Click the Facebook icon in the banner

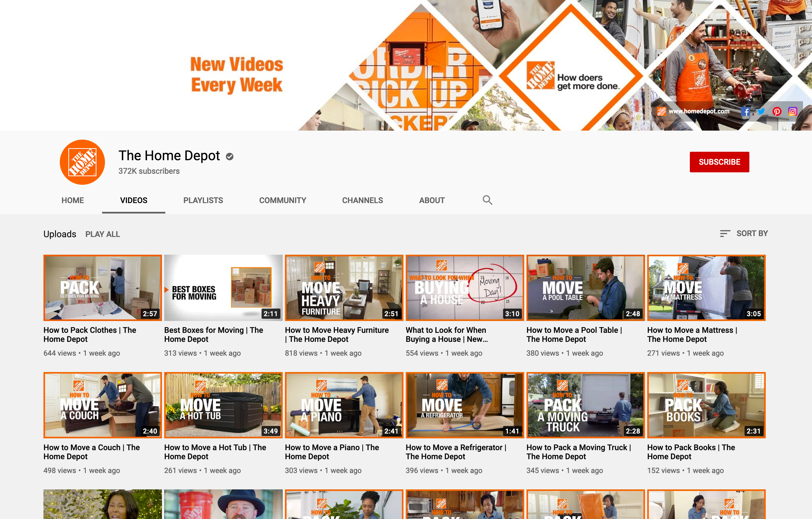point(745,111)
